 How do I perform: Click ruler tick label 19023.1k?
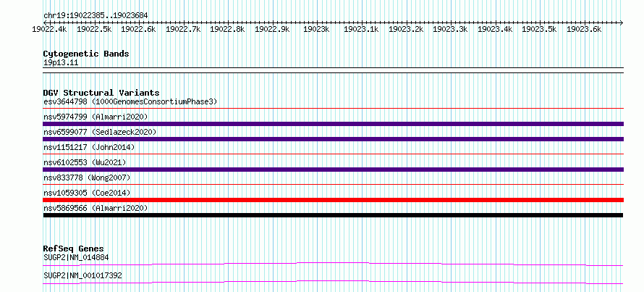tap(361, 29)
